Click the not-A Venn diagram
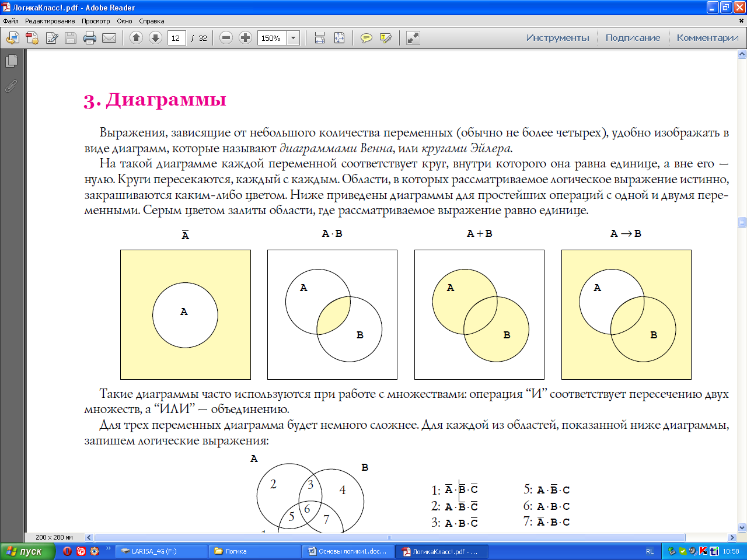Image resolution: width=747 pixels, height=560 pixels. 186,315
